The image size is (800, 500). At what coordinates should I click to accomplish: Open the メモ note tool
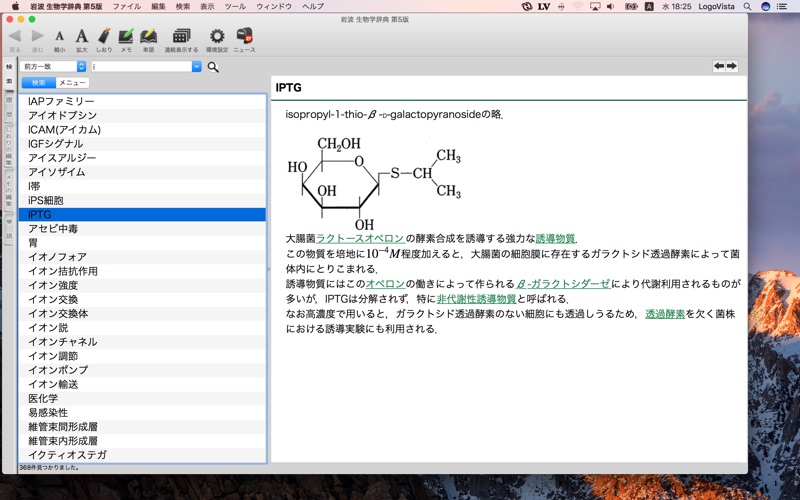(x=126, y=38)
